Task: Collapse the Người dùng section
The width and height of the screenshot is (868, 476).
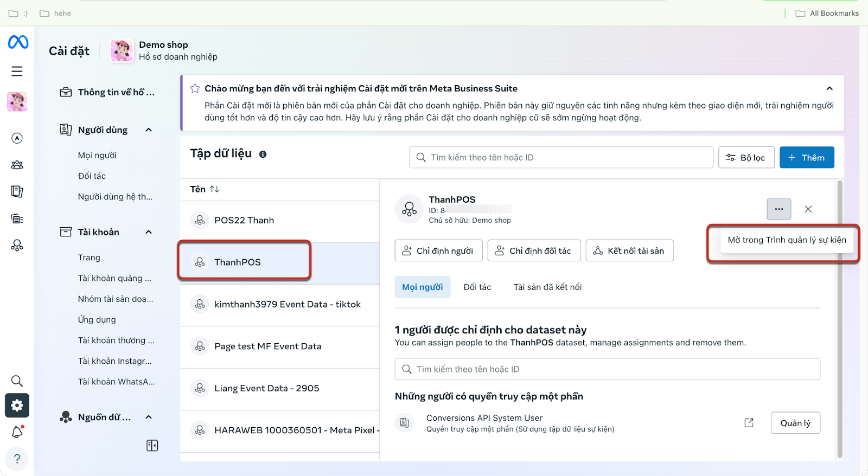Action: pos(149,130)
